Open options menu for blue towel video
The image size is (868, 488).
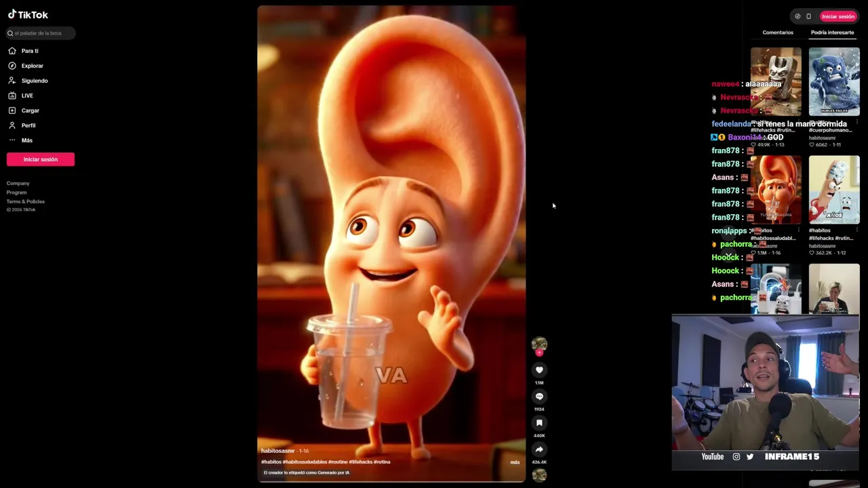tap(856, 123)
